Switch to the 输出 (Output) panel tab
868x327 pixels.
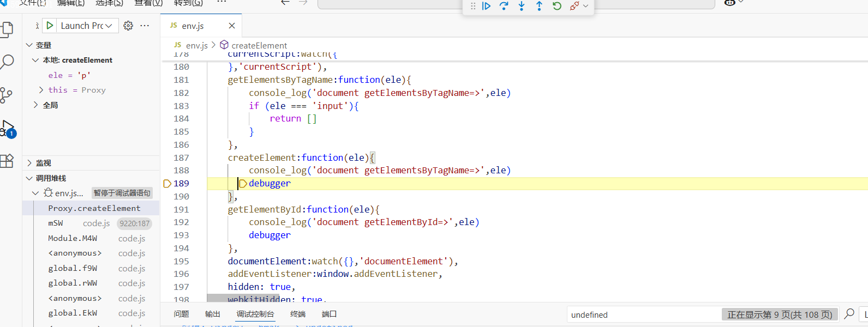212,314
